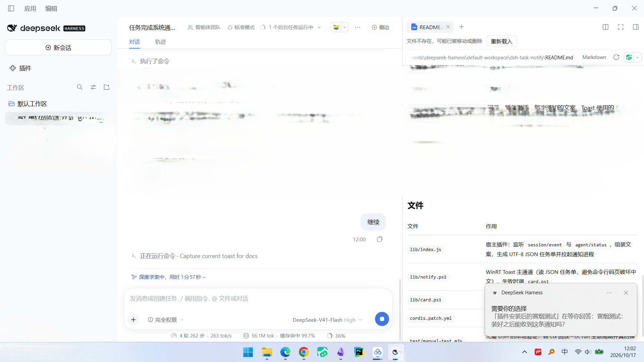The image size is (644, 362).
Task: Start a new chat with 新会话
Action: pos(58,48)
